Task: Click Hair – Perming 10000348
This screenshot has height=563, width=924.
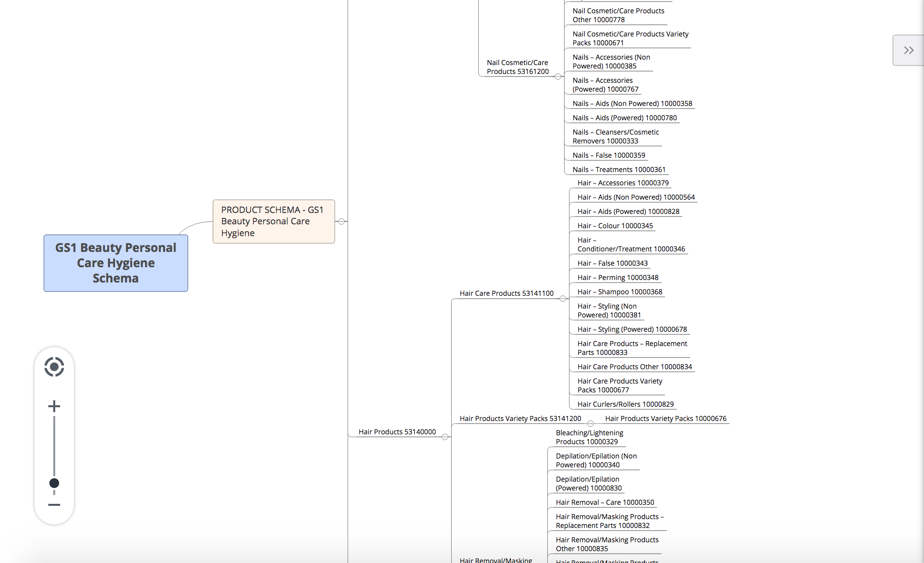Action: pyautogui.click(x=618, y=278)
